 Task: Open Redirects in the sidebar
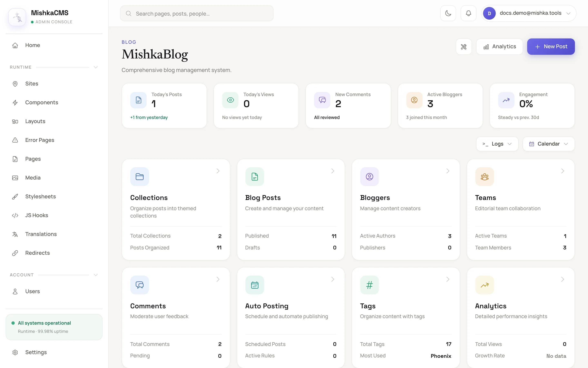[54, 253]
